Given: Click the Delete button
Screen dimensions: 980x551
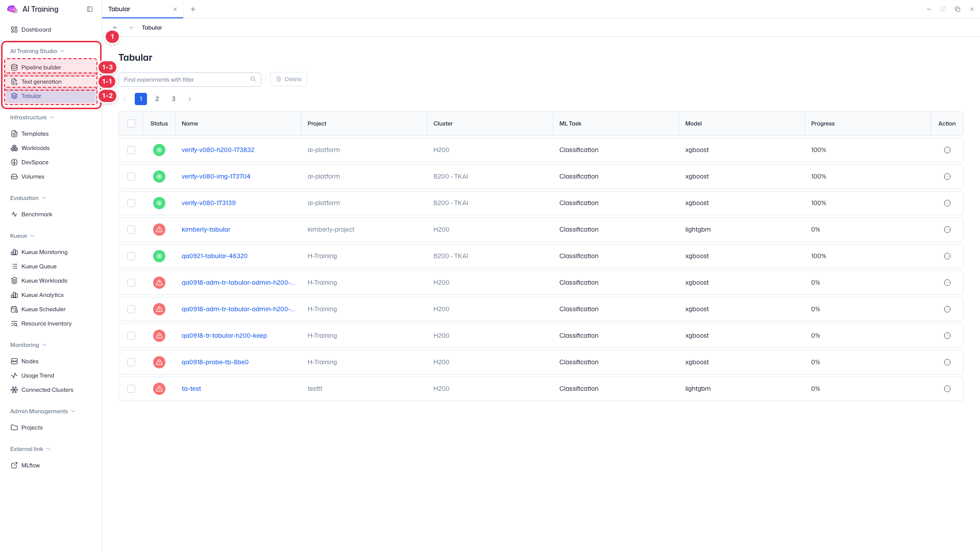Looking at the screenshot, I should click(x=288, y=79).
